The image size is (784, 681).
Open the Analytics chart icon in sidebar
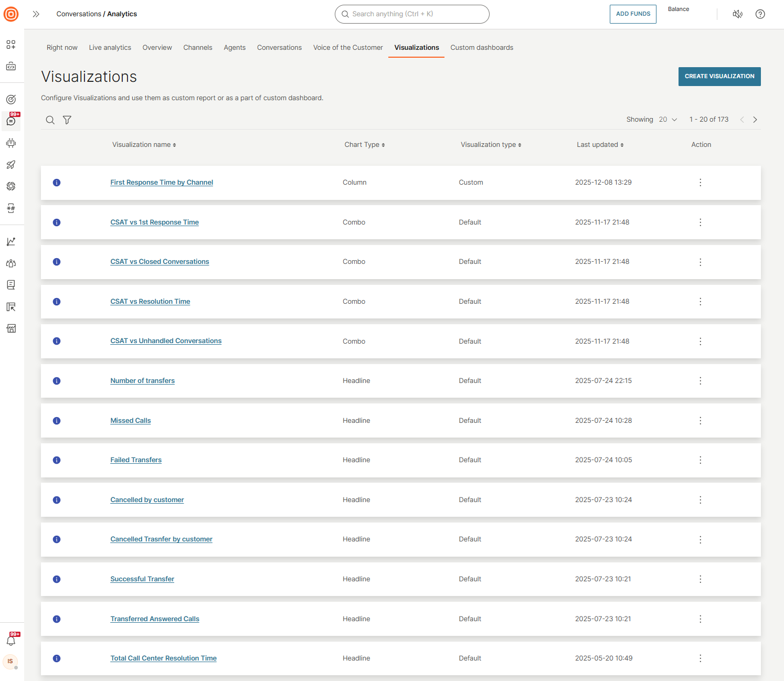tap(11, 241)
